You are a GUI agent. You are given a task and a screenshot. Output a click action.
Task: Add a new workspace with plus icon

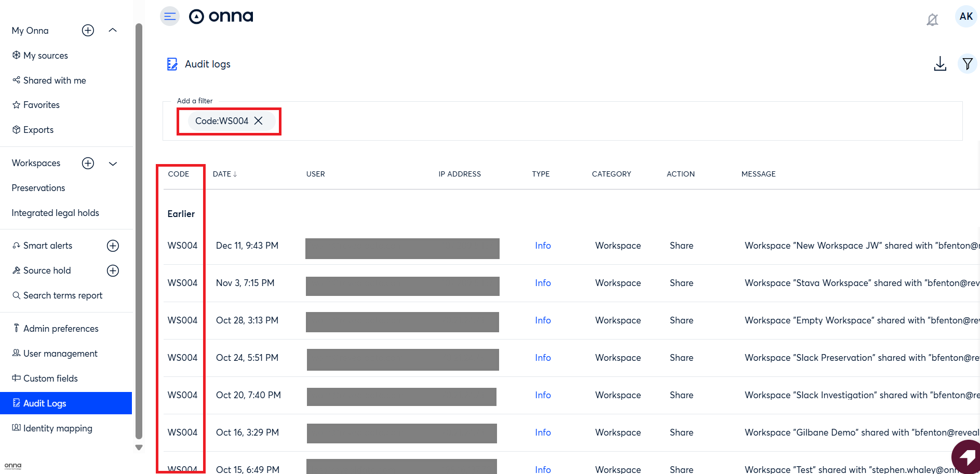coord(88,164)
